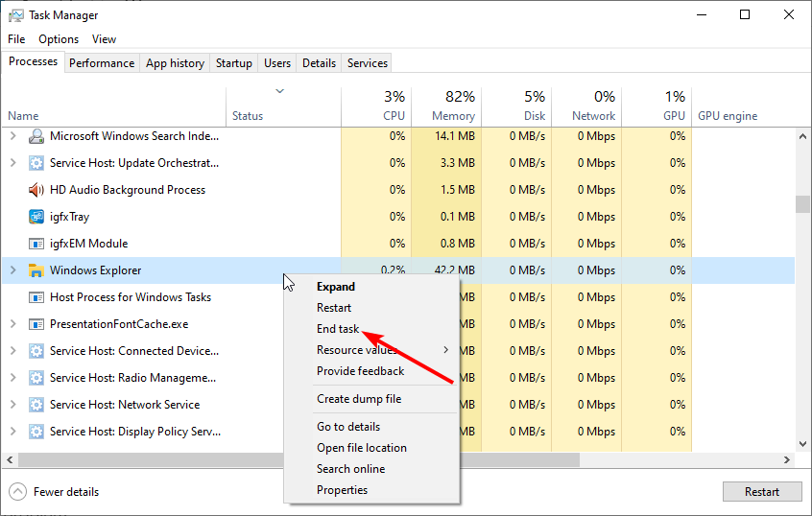
Task: Switch to the Performance tab
Action: [x=102, y=63]
